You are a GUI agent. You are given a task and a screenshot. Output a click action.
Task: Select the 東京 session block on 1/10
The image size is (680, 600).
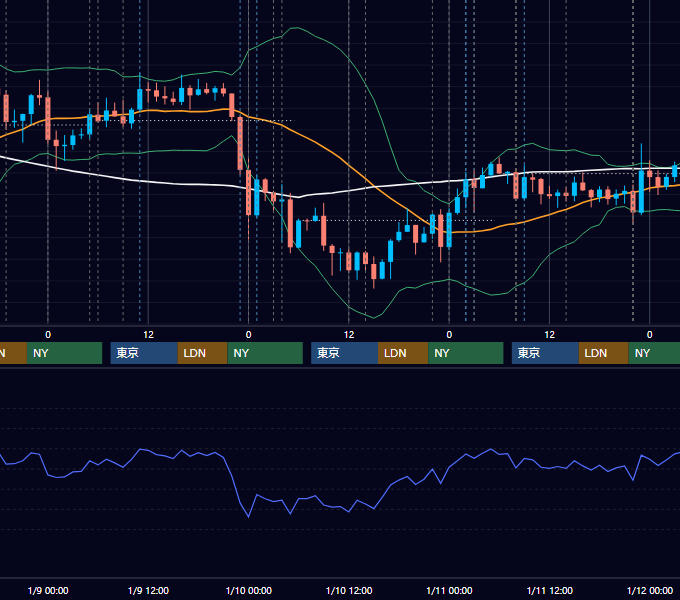coord(345,353)
